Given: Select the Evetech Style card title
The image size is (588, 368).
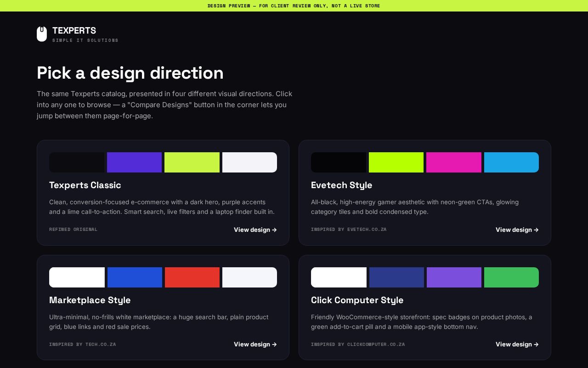Looking at the screenshot, I should [x=341, y=185].
